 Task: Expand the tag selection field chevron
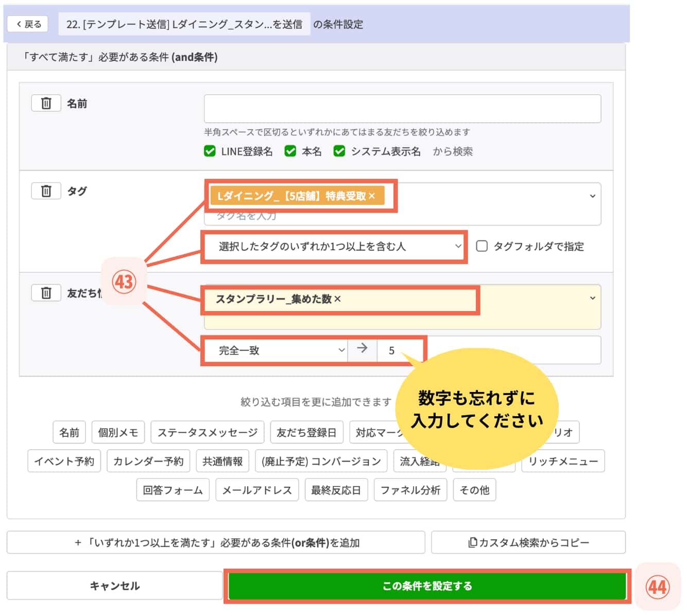point(592,196)
